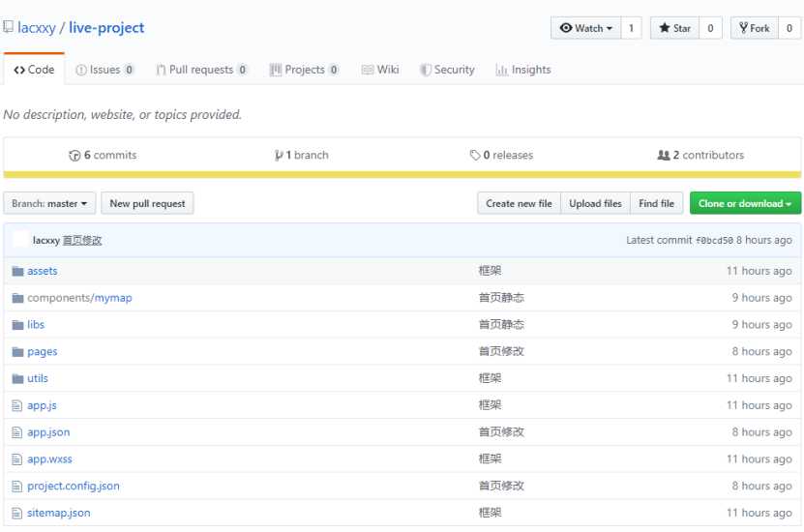Open the components/mymap folder
The height and width of the screenshot is (532, 804).
[79, 298]
